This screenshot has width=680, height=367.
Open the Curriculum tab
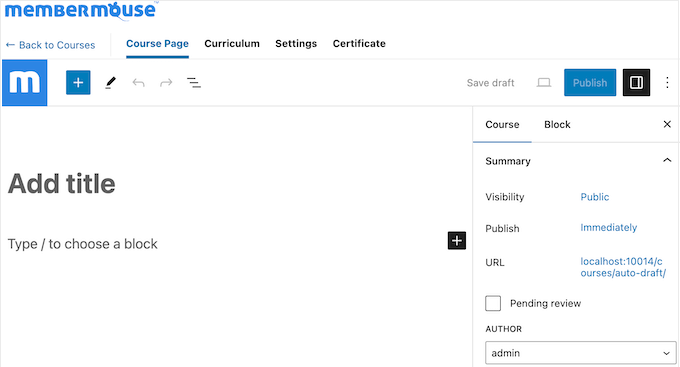click(232, 44)
